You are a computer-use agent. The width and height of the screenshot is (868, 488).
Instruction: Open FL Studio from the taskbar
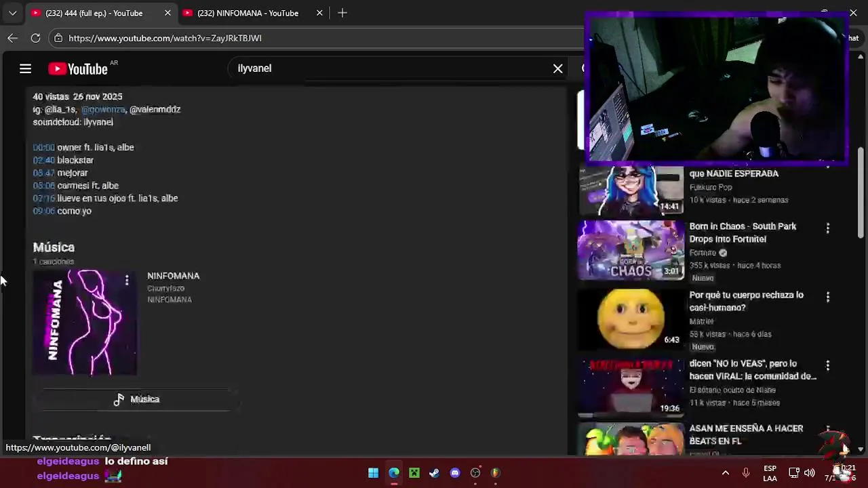click(496, 473)
